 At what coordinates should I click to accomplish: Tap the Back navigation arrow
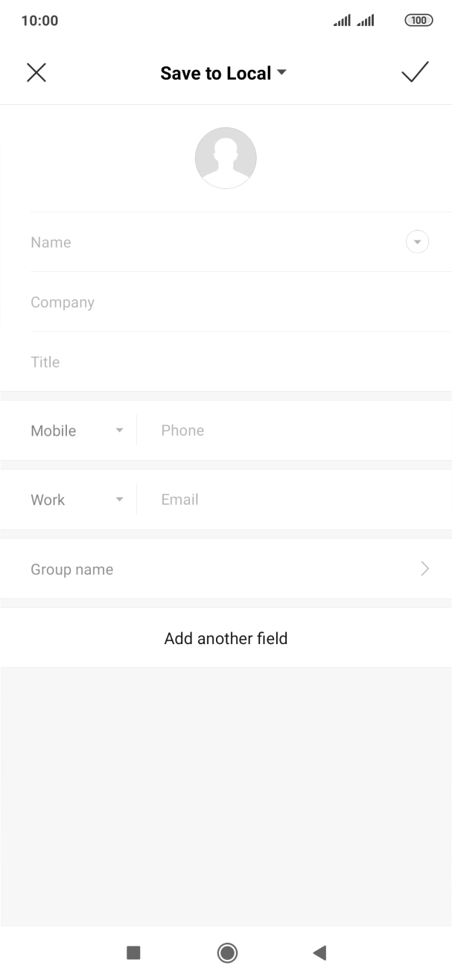tap(319, 952)
